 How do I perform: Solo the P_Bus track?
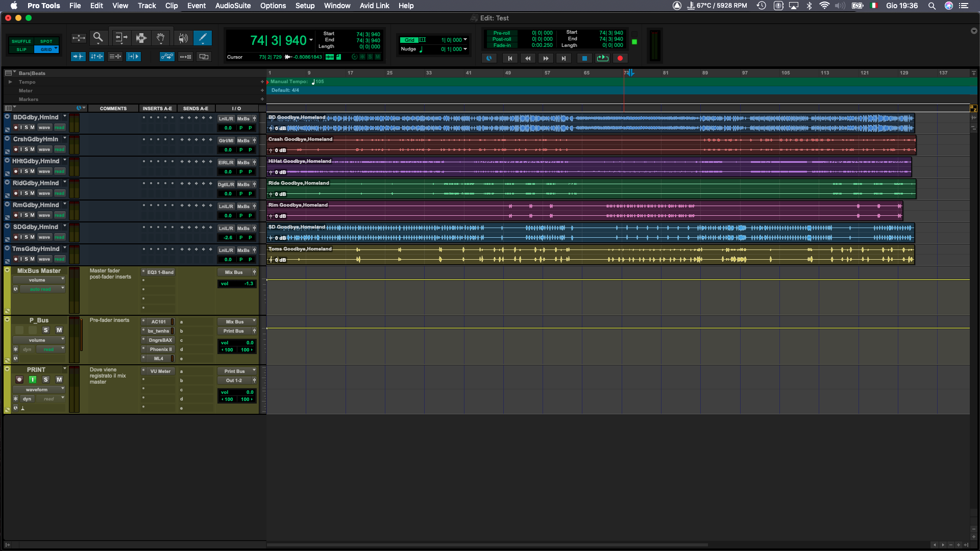coord(45,330)
